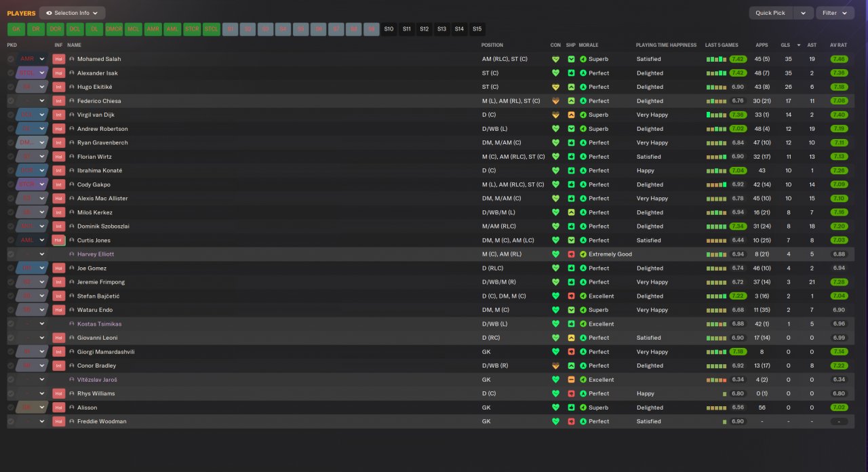Select the DMCR position slot
868x472 pixels.
114,29
